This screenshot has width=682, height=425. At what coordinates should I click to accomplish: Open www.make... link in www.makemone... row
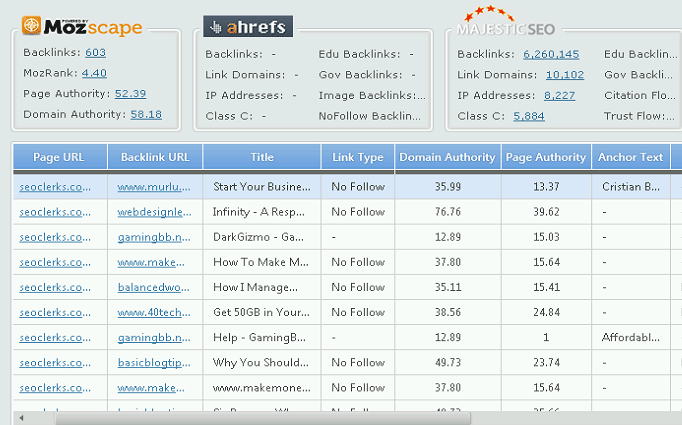151,388
